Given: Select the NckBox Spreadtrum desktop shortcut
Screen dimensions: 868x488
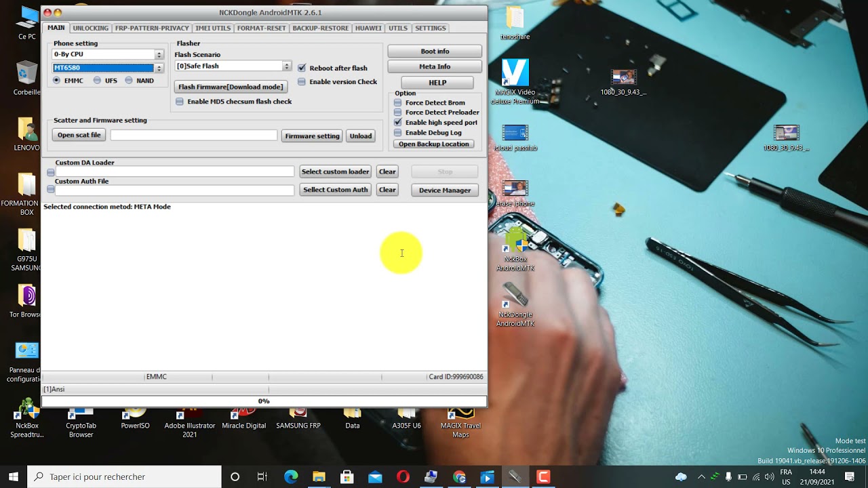Looking at the screenshot, I should click(x=27, y=417).
